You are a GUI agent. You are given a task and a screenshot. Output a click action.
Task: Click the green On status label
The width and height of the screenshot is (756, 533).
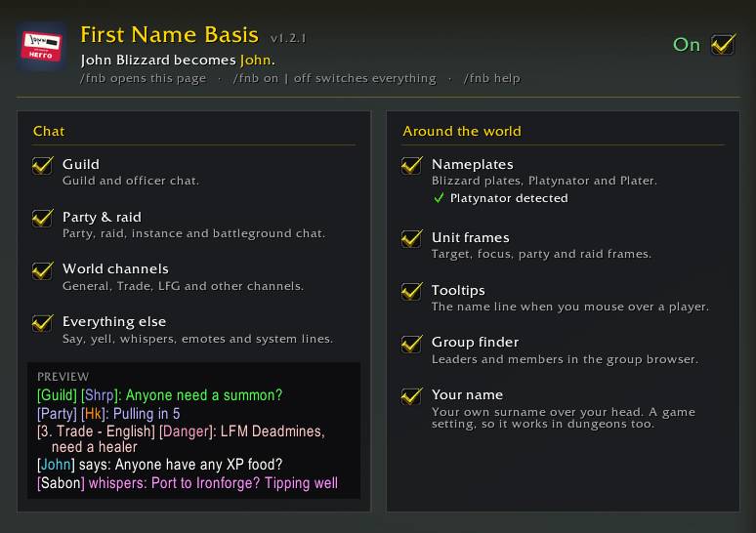pos(687,44)
